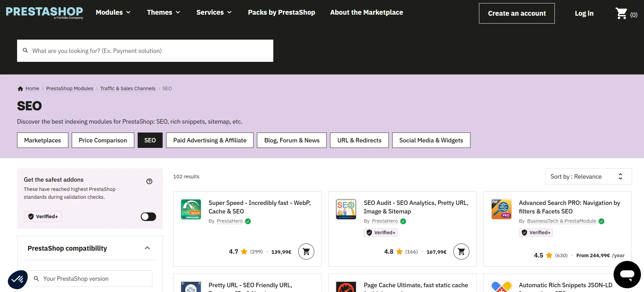
Task: Select the Price Comparison category tab
Action: (103, 140)
